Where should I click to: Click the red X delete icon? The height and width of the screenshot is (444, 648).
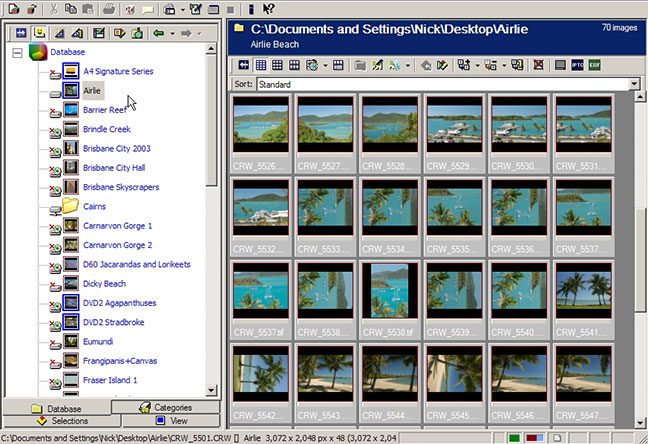coord(538,65)
